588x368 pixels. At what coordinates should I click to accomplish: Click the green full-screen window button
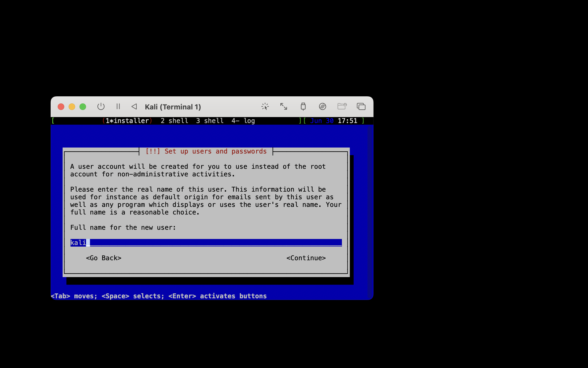pos(83,107)
